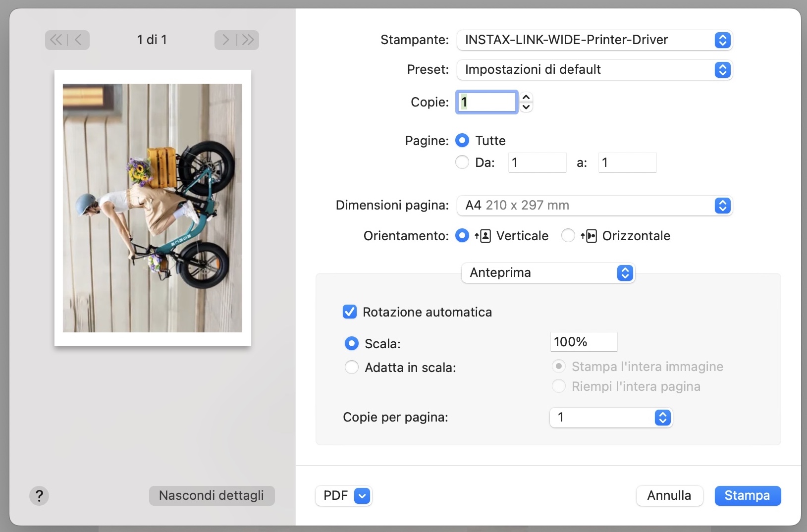
Task: Open the Anteprima section dropdown menu
Action: click(x=548, y=273)
